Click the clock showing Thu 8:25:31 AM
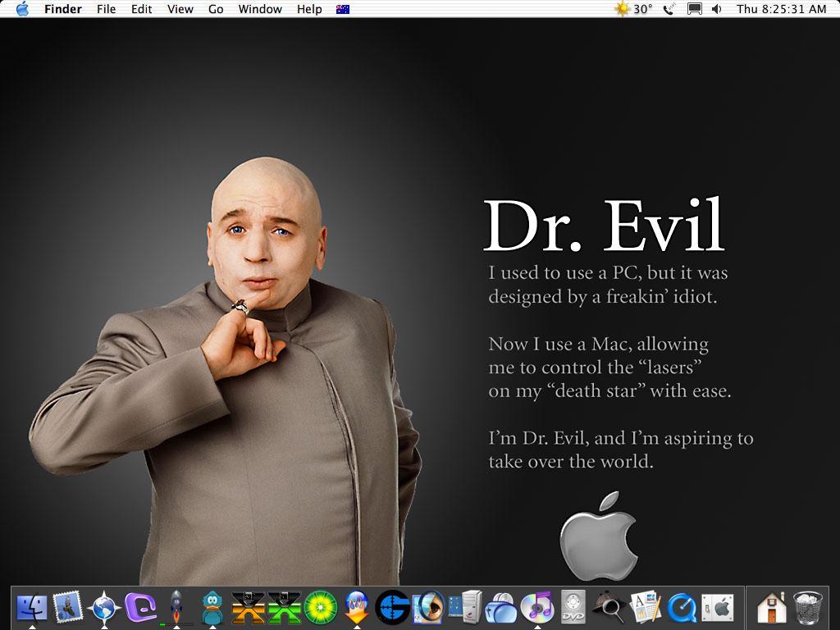This screenshot has width=840, height=630. (781, 9)
